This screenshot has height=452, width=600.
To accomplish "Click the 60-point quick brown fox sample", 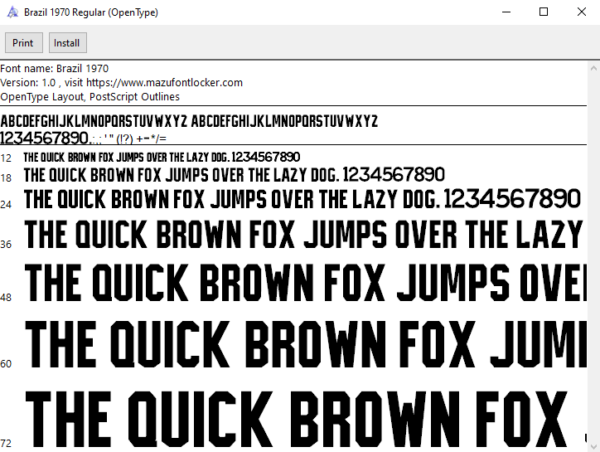I will coord(305,344).
